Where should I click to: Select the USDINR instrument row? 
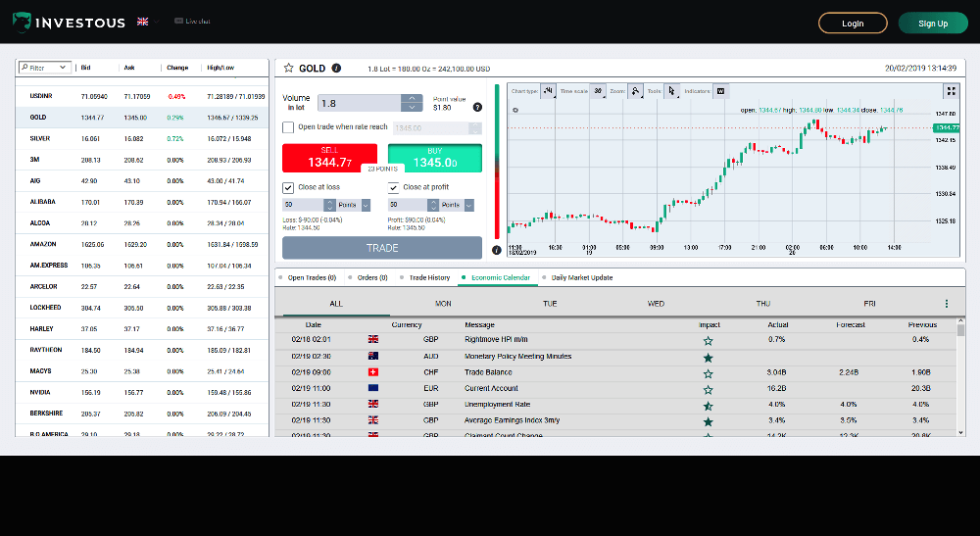coord(142,96)
